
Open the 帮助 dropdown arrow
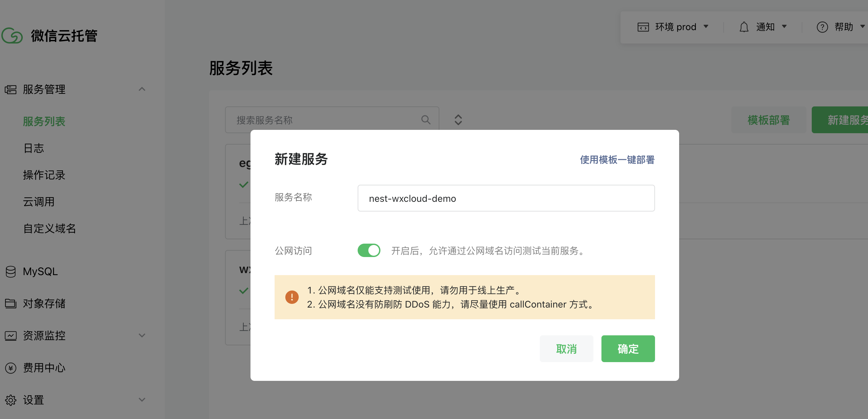tap(862, 27)
